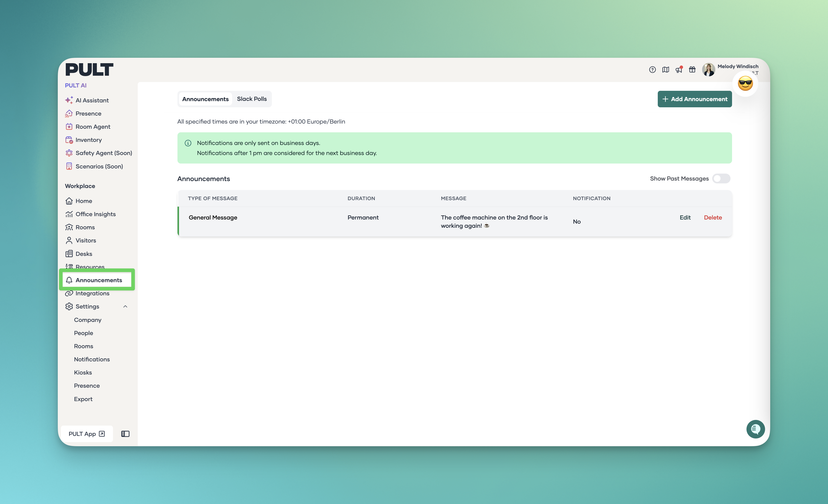
Task: Open Room Agent in sidebar
Action: [x=93, y=127]
